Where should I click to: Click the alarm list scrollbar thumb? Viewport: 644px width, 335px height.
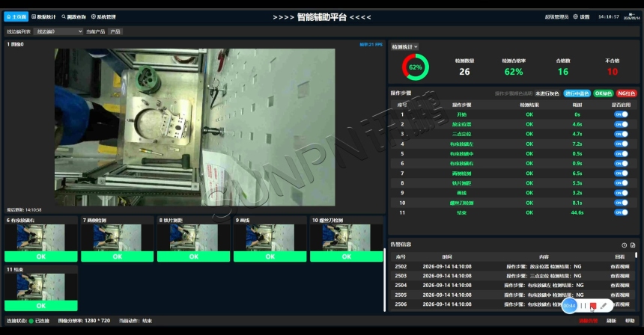click(637, 255)
